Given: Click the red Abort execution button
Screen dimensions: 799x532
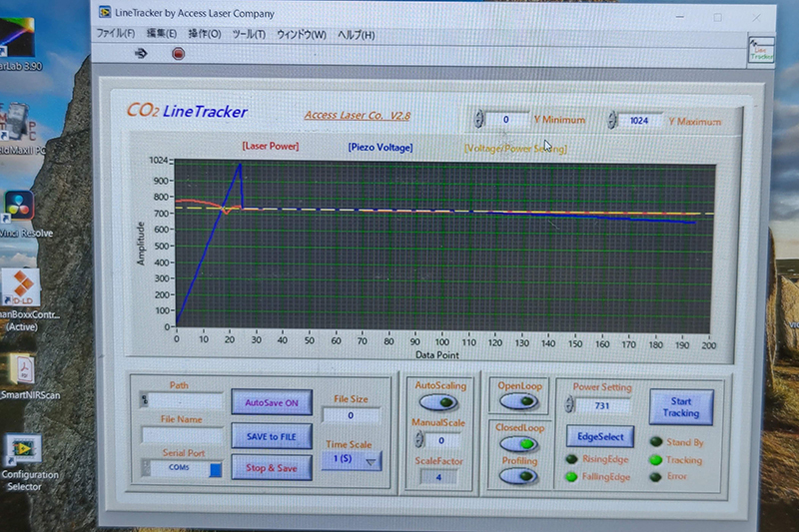Looking at the screenshot, I should [x=178, y=54].
